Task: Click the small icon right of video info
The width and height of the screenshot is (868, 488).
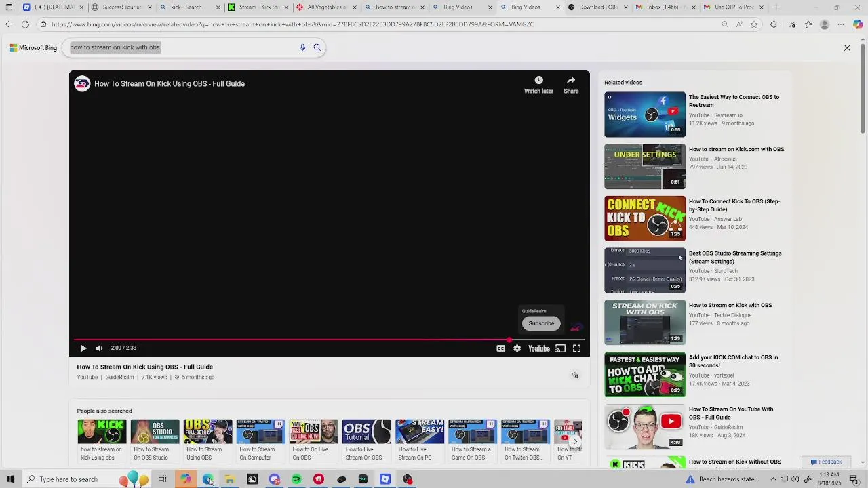Action: tap(575, 375)
